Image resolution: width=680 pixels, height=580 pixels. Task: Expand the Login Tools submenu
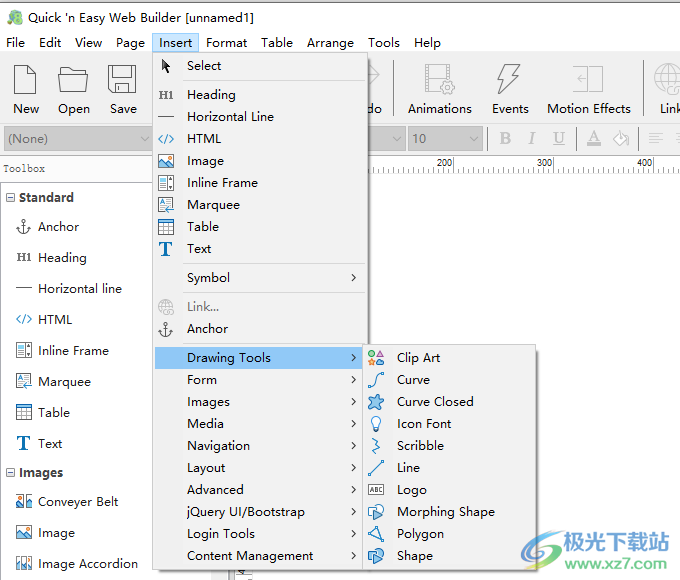tap(260, 534)
